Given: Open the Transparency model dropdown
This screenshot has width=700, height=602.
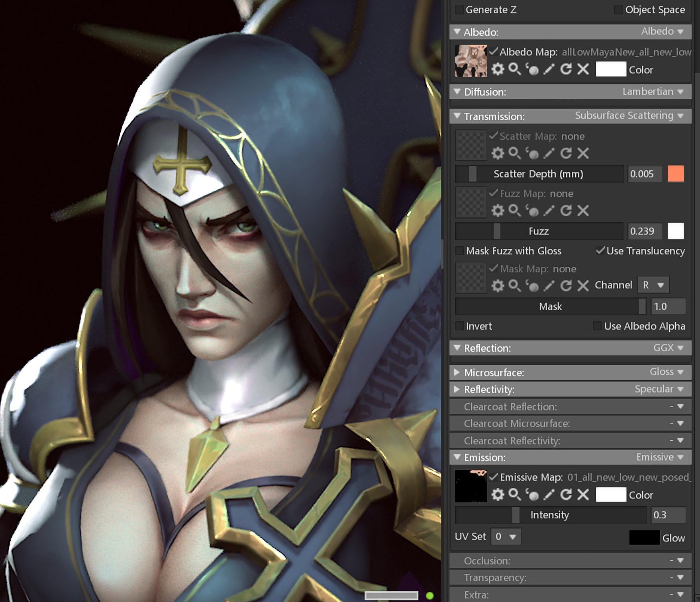Looking at the screenshot, I should (677, 577).
